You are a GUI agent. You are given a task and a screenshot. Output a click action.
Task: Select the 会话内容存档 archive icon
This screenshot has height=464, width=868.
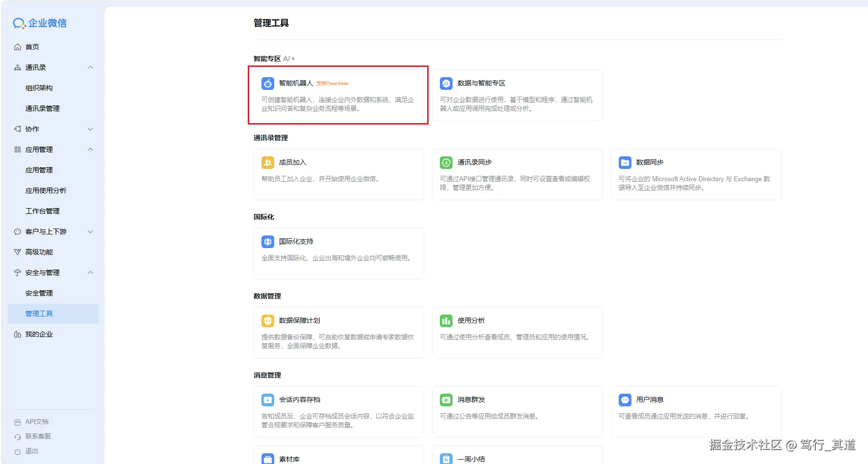(267, 400)
